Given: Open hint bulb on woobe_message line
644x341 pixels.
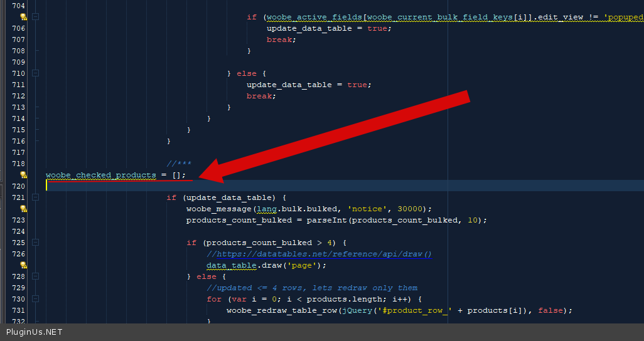Looking at the screenshot, I should click(x=23, y=209).
